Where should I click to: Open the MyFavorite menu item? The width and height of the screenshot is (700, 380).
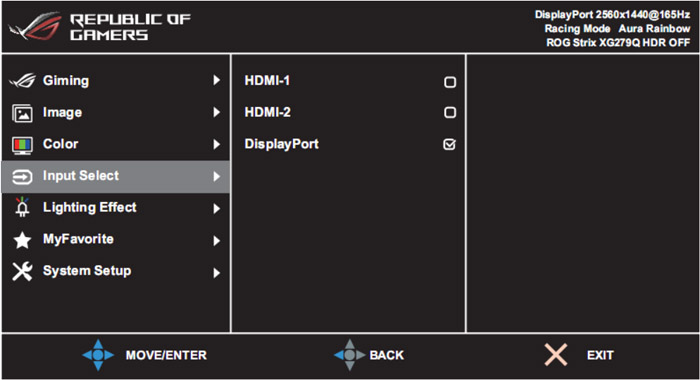(116, 240)
